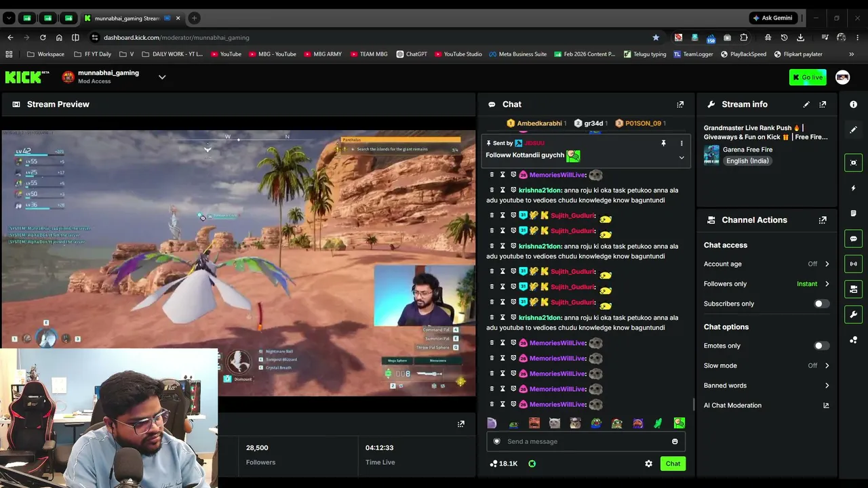Open the AI Chat Moderation link
Image resolution: width=868 pixels, height=488 pixels.
[x=732, y=405]
